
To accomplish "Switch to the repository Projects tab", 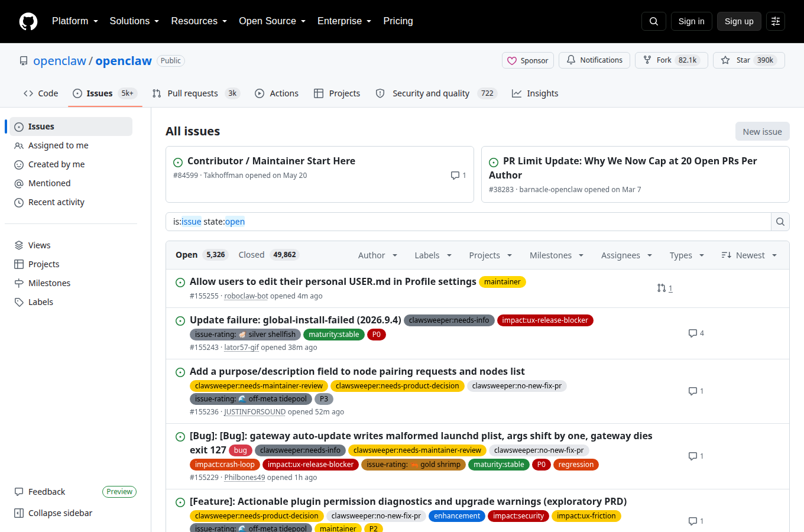I will pos(337,93).
